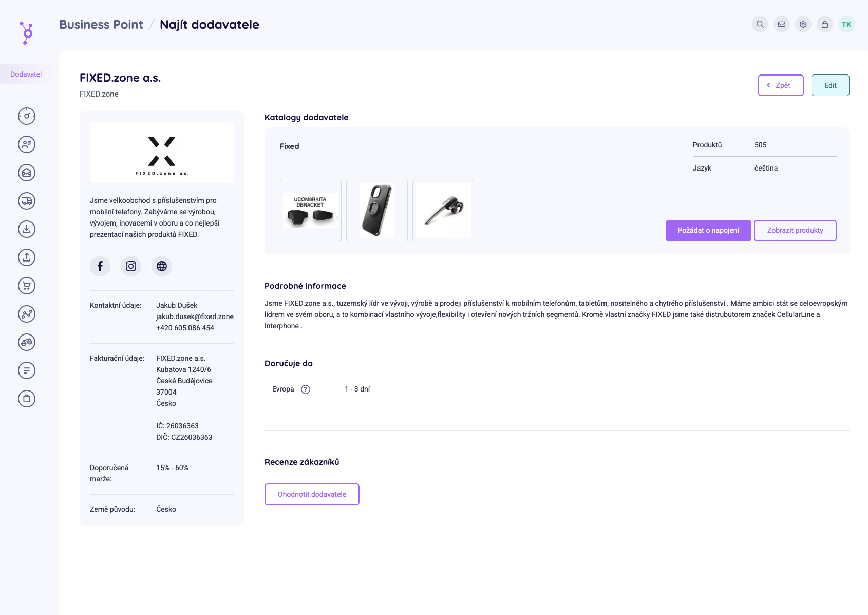
Task: Click the Recenze zákazníků heading
Action: click(302, 462)
